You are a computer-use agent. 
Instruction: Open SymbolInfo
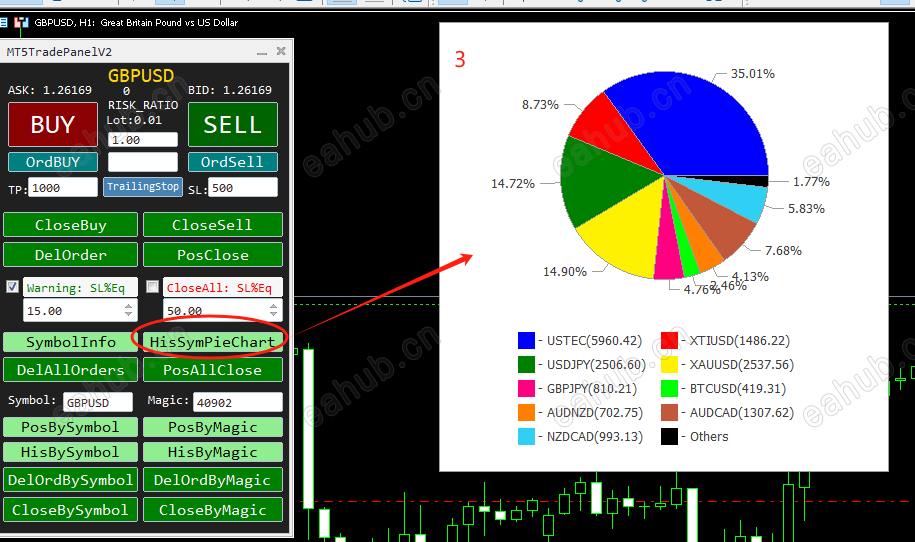pyautogui.click(x=71, y=342)
